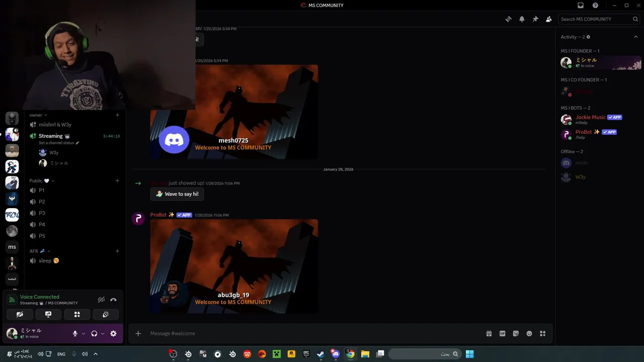Open the Help question mark icon

[x=595, y=6]
